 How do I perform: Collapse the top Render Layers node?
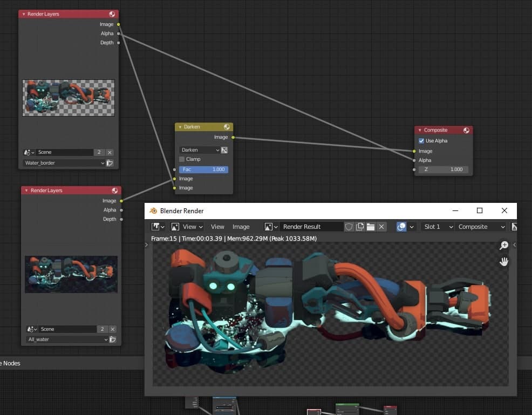tap(24, 14)
